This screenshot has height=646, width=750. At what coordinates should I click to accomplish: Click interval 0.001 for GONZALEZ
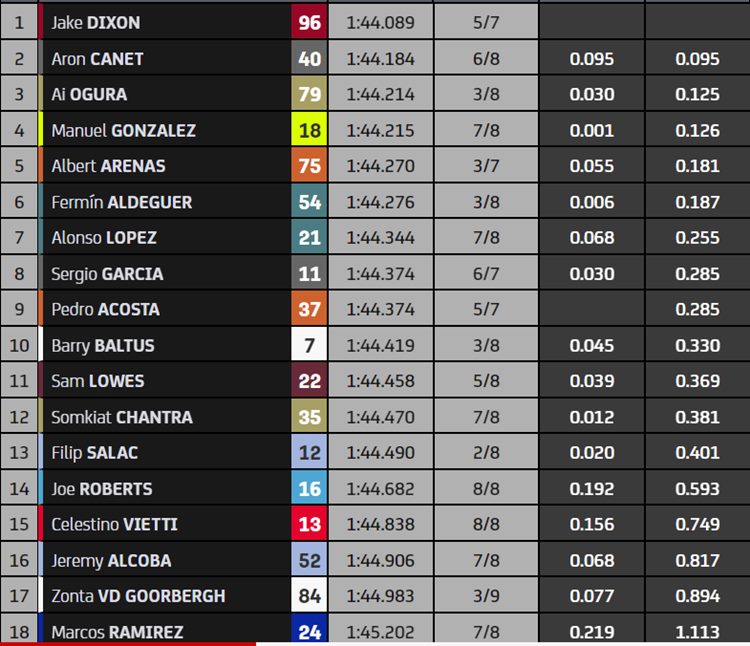tap(592, 130)
